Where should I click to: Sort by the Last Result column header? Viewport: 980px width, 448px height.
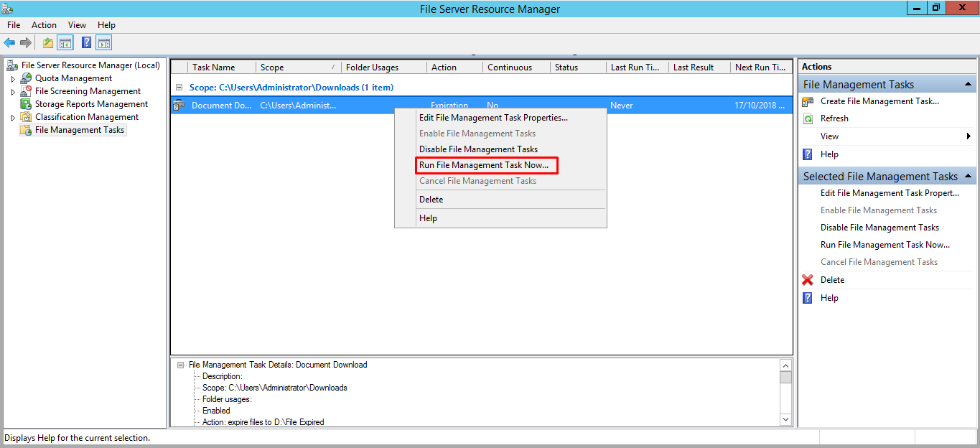[699, 67]
